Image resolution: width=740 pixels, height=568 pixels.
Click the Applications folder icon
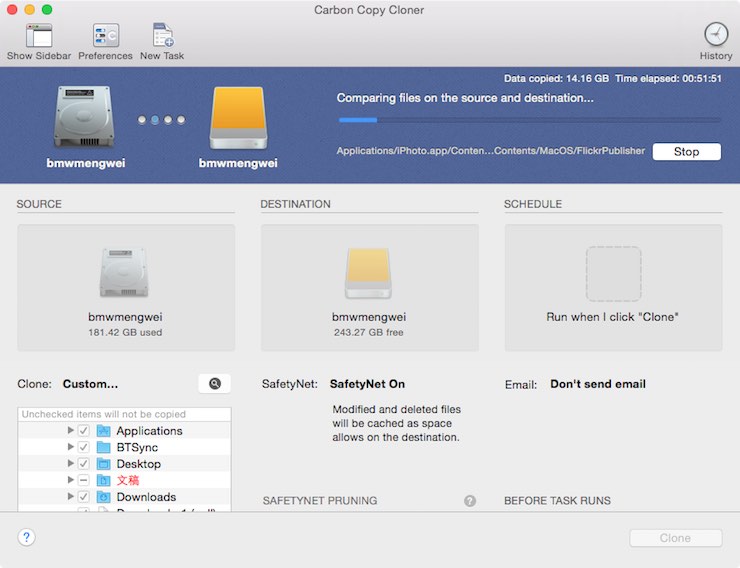(103, 431)
